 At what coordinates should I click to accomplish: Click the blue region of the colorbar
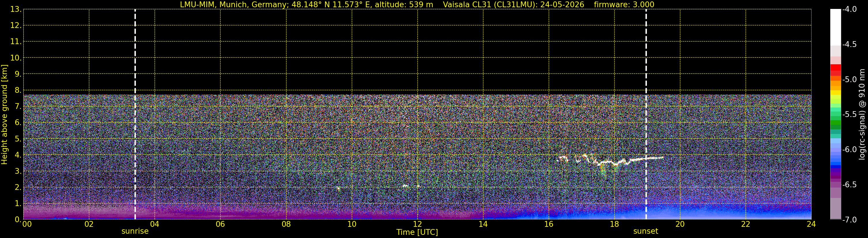(x=836, y=161)
